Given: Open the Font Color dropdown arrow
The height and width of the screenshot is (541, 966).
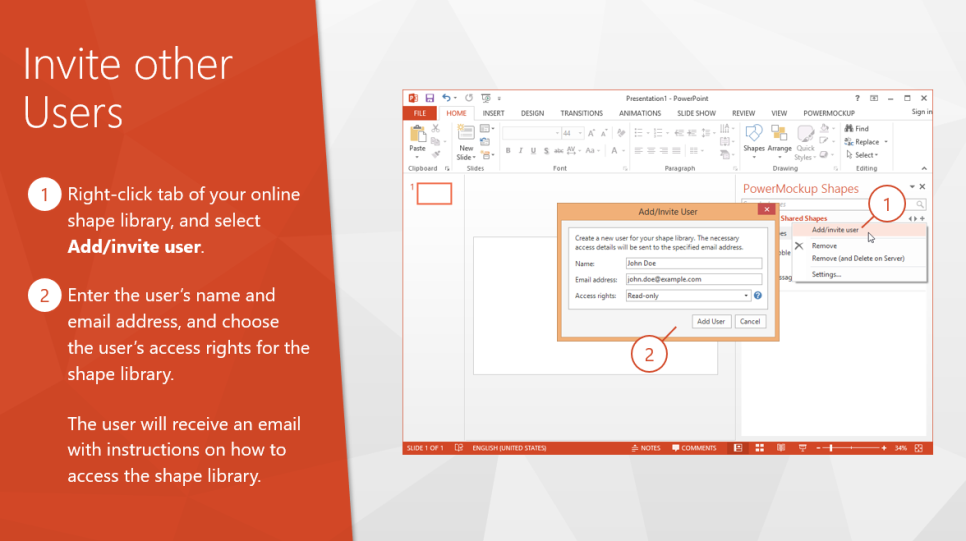Looking at the screenshot, I should (623, 151).
